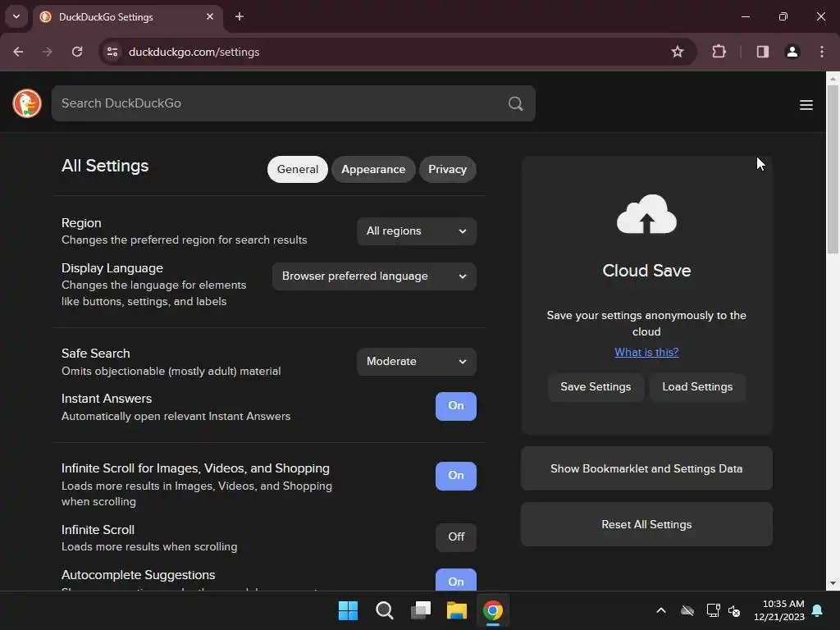Open Task View on taskbar
The width and height of the screenshot is (840, 630).
(421, 610)
